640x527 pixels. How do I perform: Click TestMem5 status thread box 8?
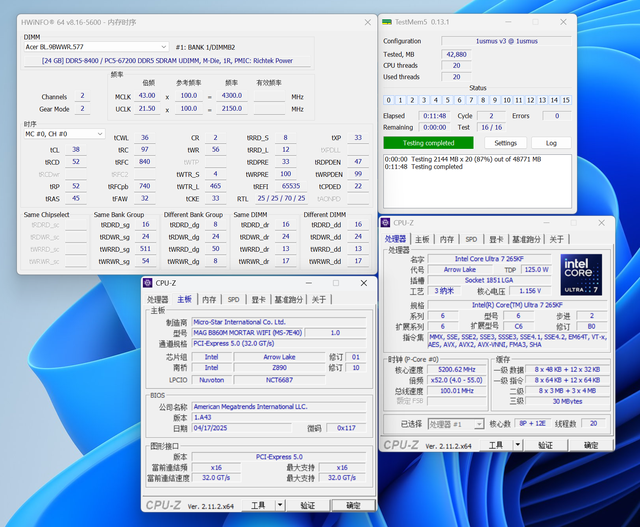[x=483, y=100]
